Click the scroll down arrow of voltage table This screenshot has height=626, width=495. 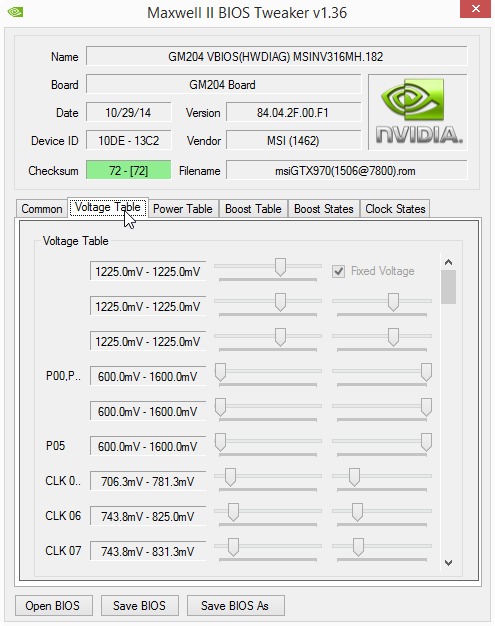pos(448,563)
